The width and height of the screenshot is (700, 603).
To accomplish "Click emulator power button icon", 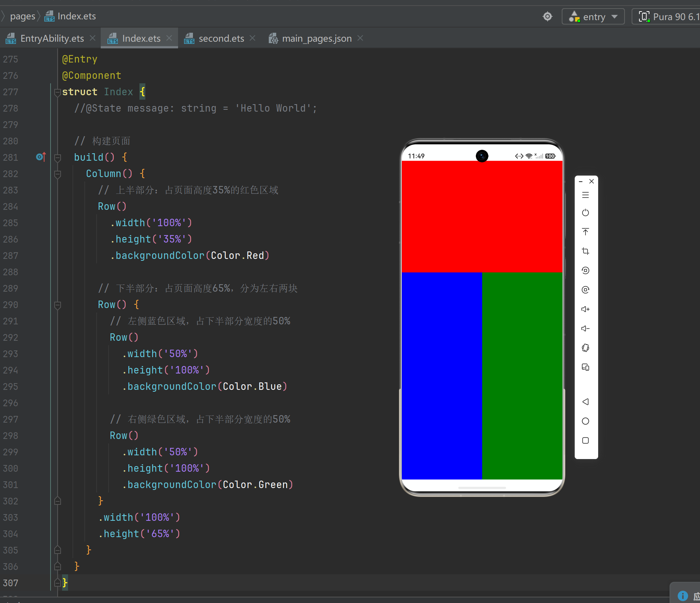I will click(x=586, y=213).
